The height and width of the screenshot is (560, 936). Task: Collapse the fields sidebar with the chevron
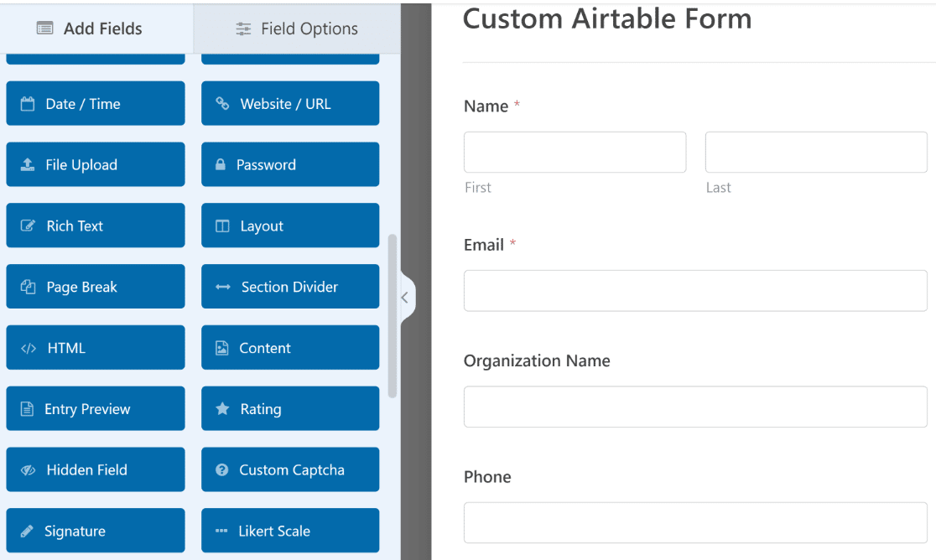405,298
